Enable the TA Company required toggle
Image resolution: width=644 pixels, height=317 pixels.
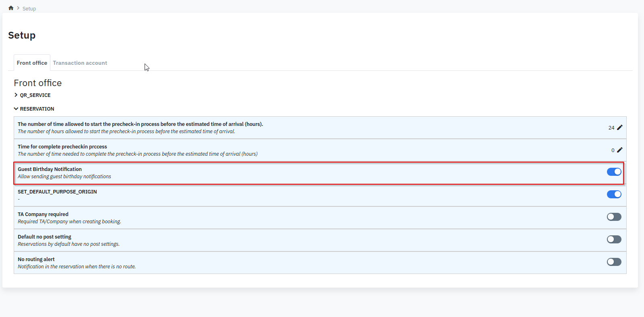[614, 217]
